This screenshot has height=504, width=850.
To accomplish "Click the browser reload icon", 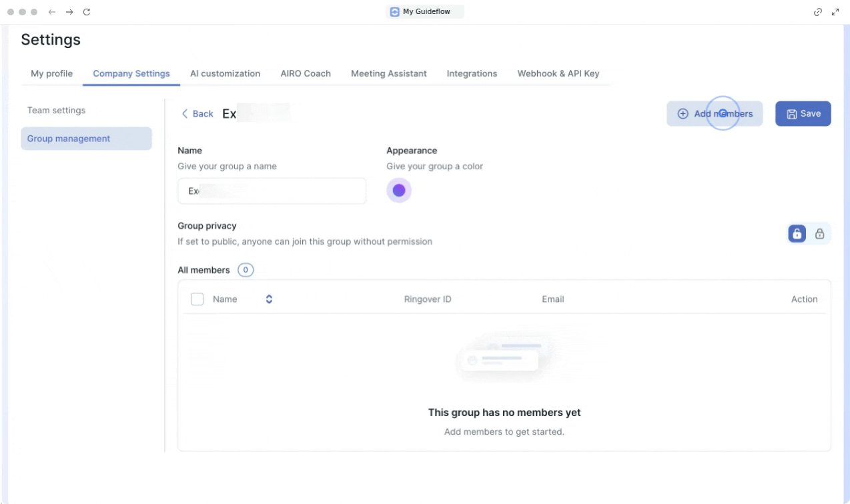I will [87, 12].
